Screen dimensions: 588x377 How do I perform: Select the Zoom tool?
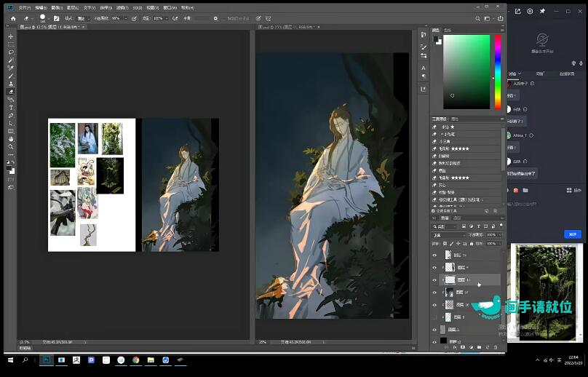coord(10,146)
